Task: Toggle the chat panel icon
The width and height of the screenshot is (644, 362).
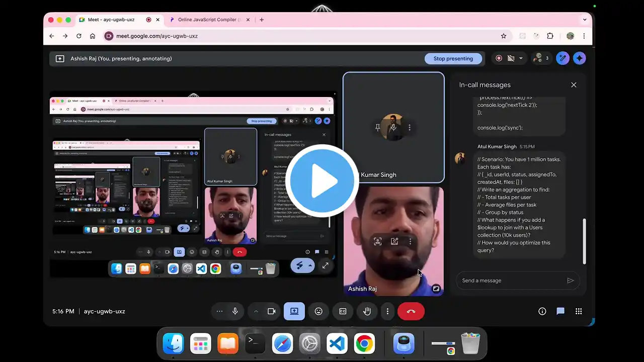Action: click(x=560, y=311)
